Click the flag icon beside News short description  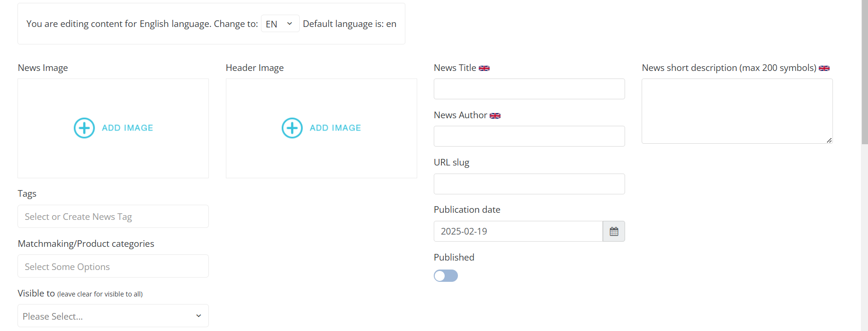[x=824, y=68]
